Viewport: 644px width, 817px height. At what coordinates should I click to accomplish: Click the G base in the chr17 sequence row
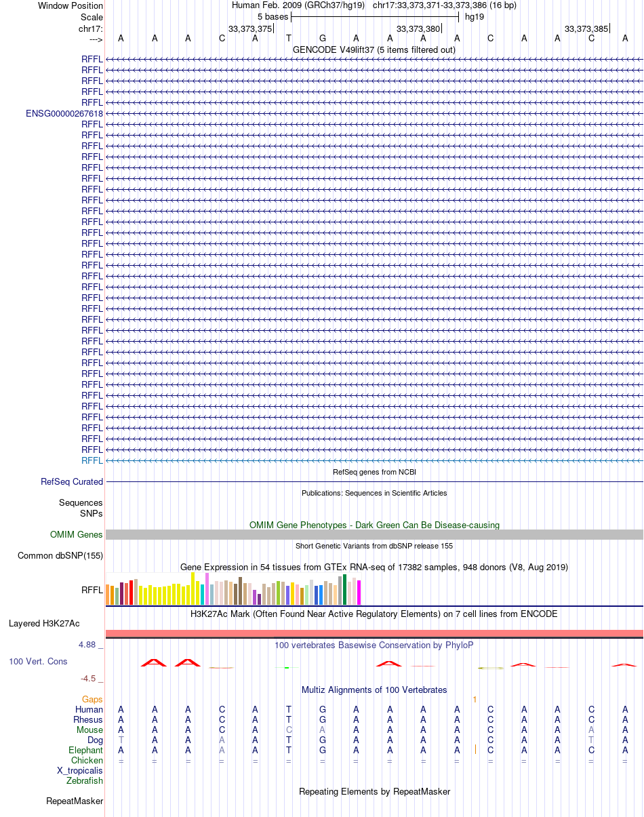point(323,38)
